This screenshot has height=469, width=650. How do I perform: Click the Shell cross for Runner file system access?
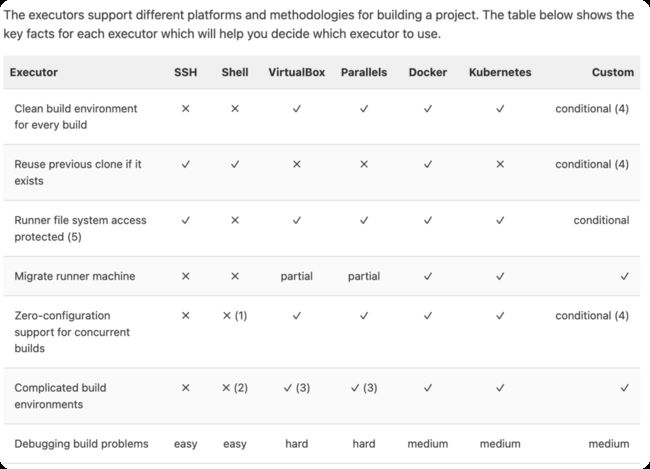click(x=235, y=220)
